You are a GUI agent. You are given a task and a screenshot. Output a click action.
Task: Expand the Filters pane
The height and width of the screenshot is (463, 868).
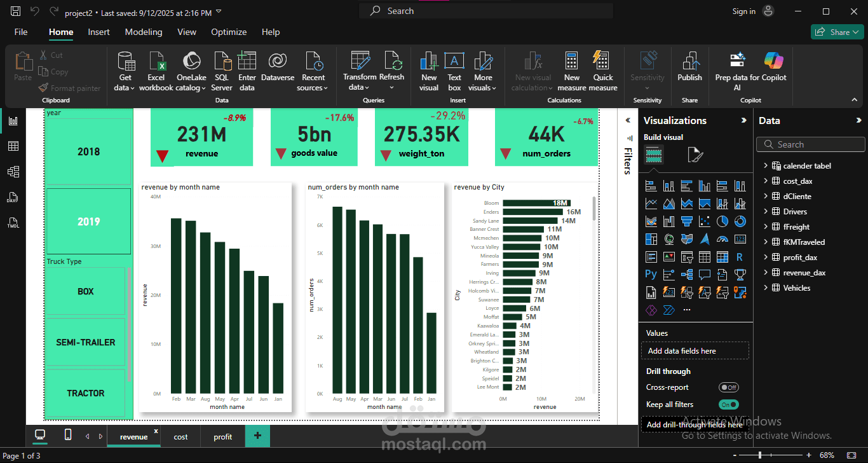coord(628,120)
